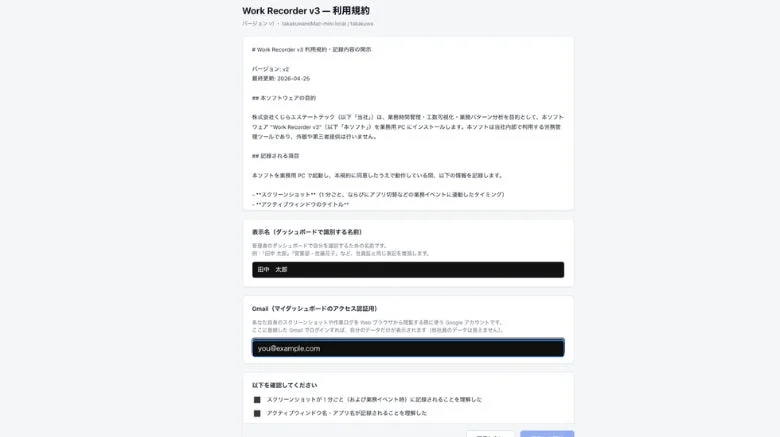Click the 最終更新 date line in the terms

pos(281,79)
